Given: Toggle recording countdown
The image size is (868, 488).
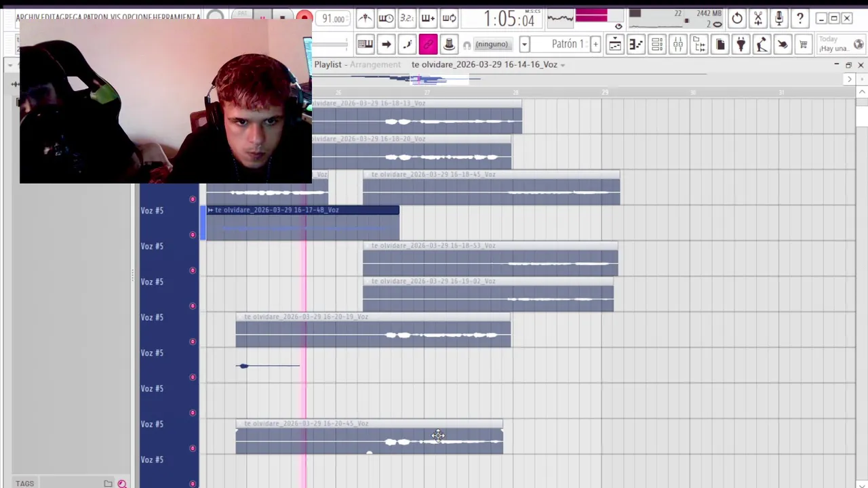Looking at the screenshot, I should click(x=406, y=18).
